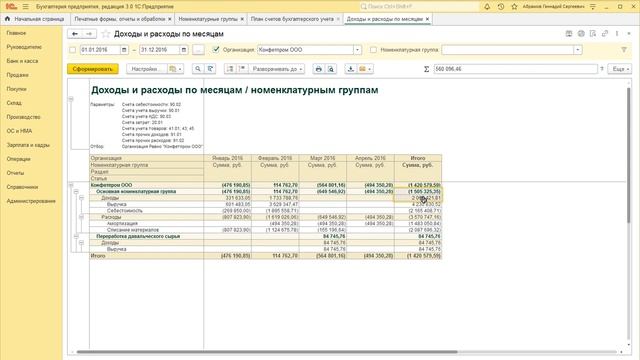Open the Продажи section

click(18, 75)
